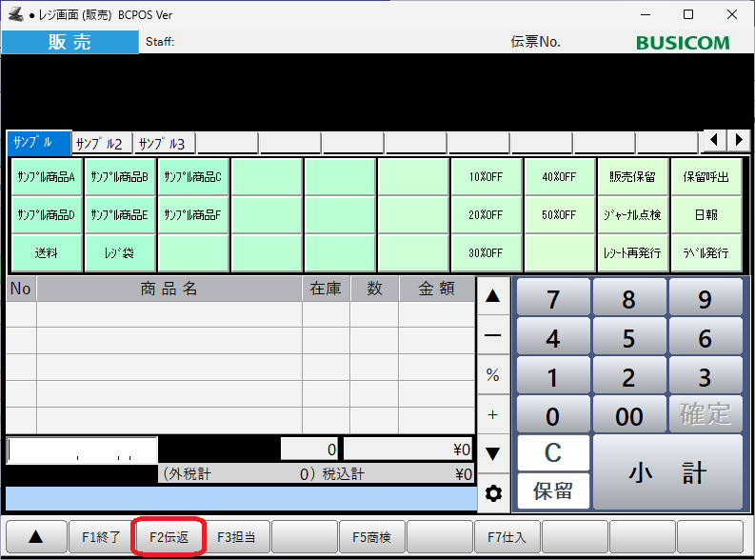Click the down arrow list scroll button

click(x=492, y=453)
